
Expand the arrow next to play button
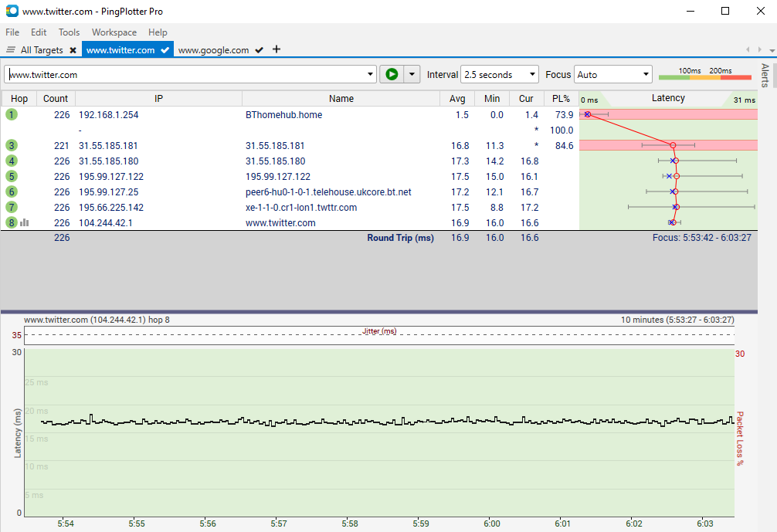412,75
